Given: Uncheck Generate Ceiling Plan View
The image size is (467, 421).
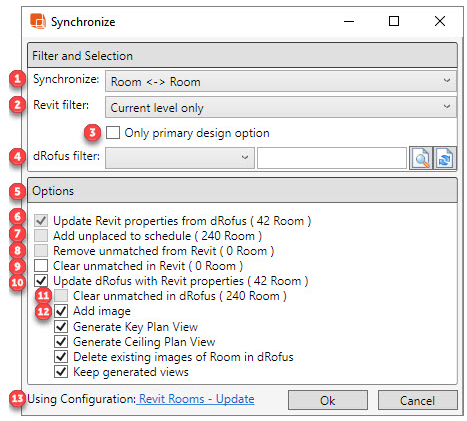Looking at the screenshot, I should point(61,341).
